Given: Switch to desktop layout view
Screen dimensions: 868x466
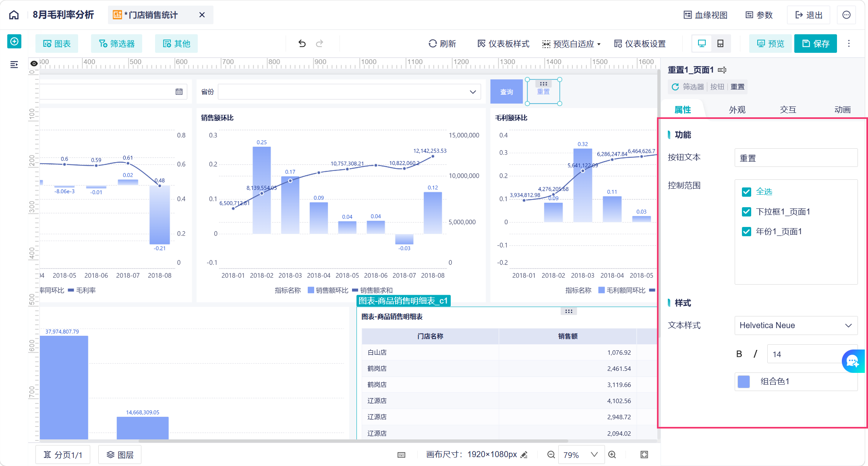Looking at the screenshot, I should 702,44.
